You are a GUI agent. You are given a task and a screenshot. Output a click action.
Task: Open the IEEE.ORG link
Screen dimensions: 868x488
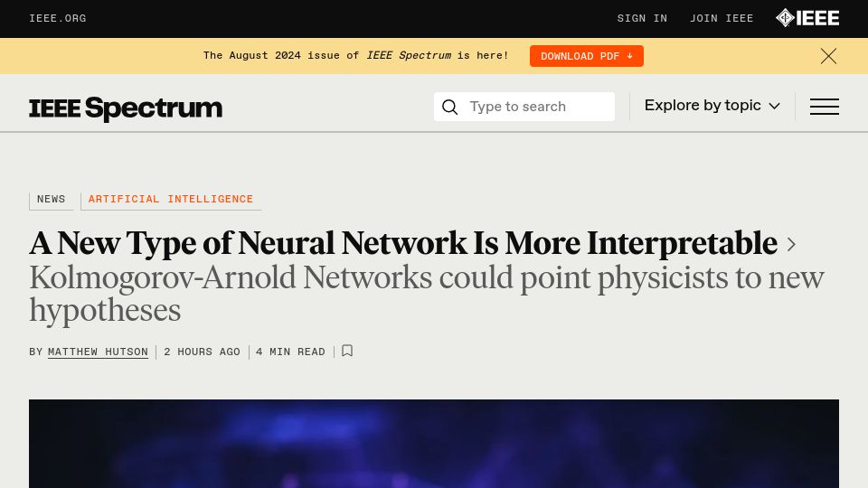(58, 18)
